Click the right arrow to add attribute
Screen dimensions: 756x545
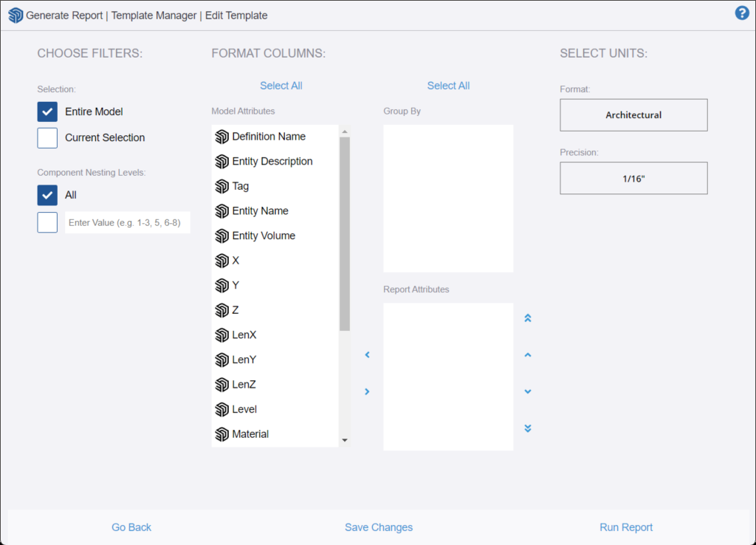tap(367, 391)
